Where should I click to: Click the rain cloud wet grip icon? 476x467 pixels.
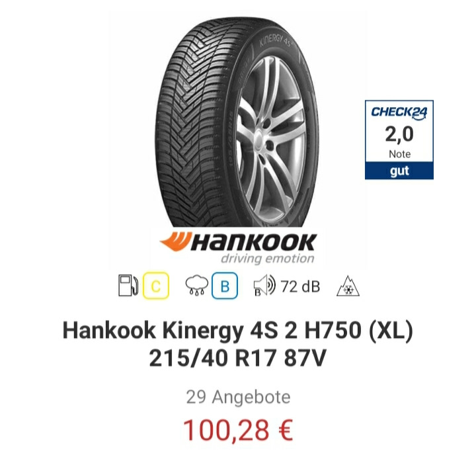[197, 285]
